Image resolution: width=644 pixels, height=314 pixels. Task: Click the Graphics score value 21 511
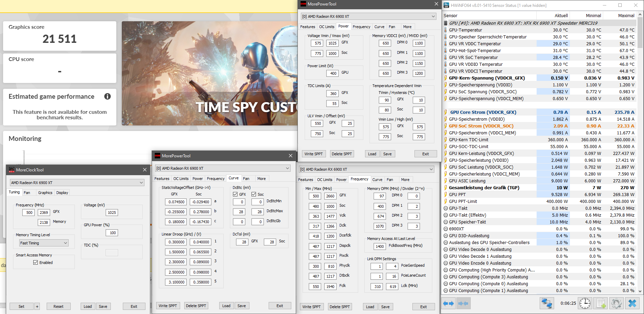60,39
